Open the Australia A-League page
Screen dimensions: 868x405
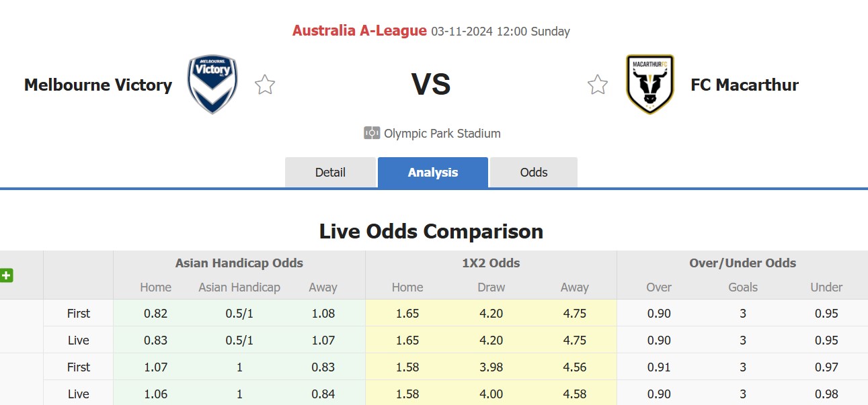(359, 30)
